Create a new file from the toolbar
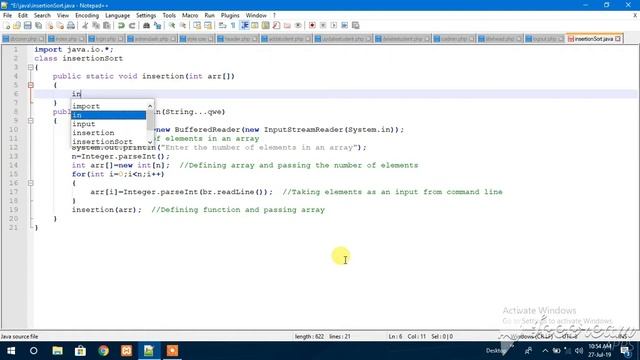This screenshot has width=640, height=360. pos(7,25)
